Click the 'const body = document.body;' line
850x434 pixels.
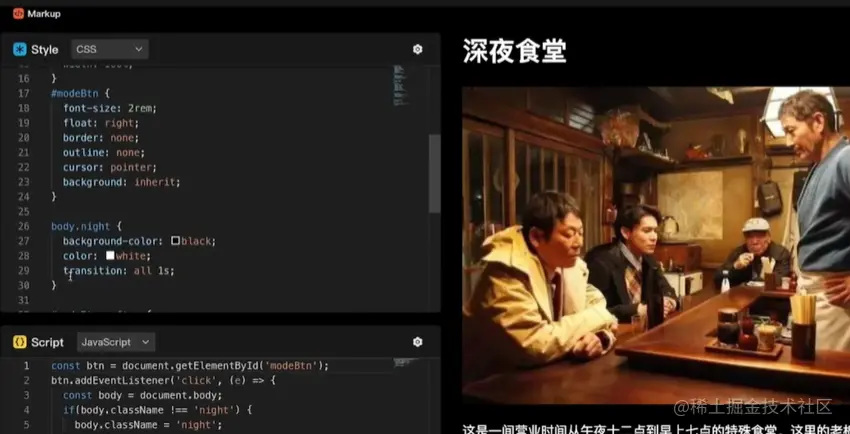(143, 395)
